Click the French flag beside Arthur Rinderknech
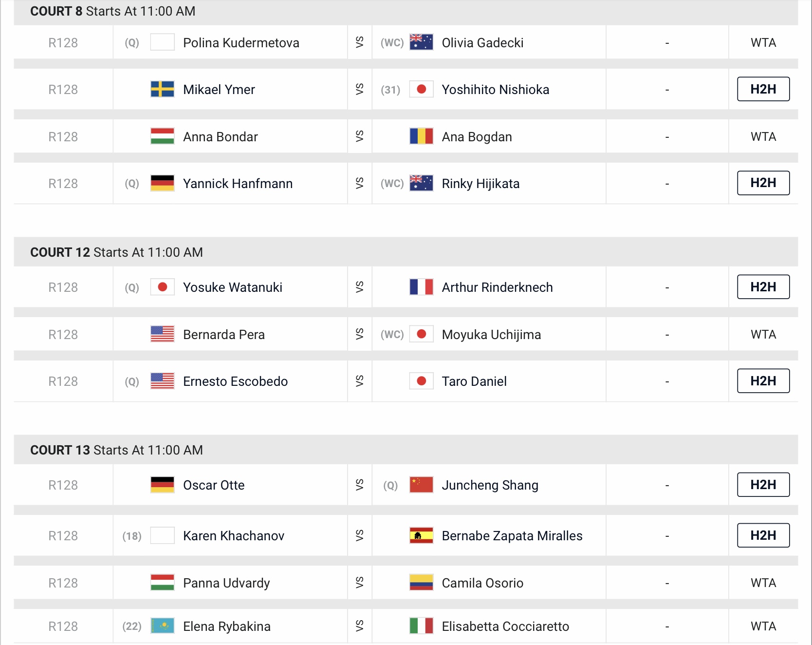 [421, 287]
